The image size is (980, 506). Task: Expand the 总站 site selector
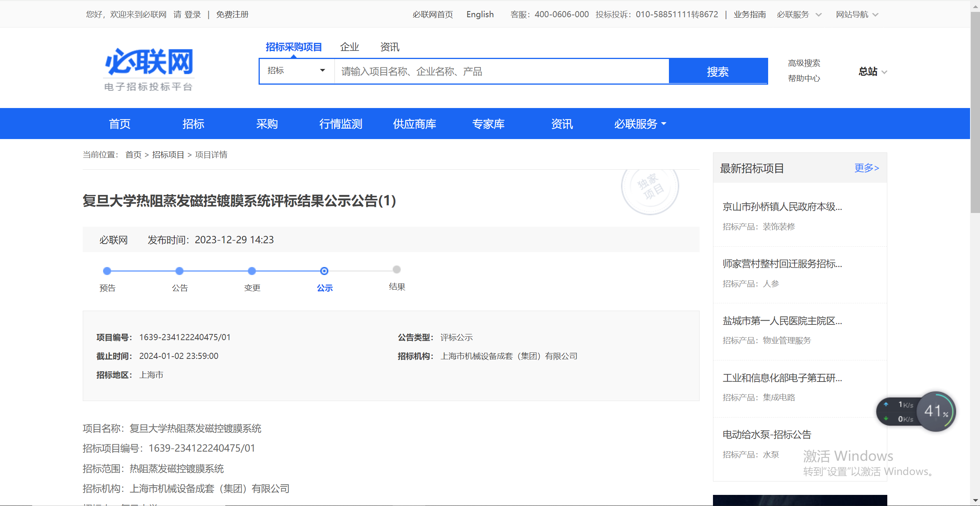873,72
